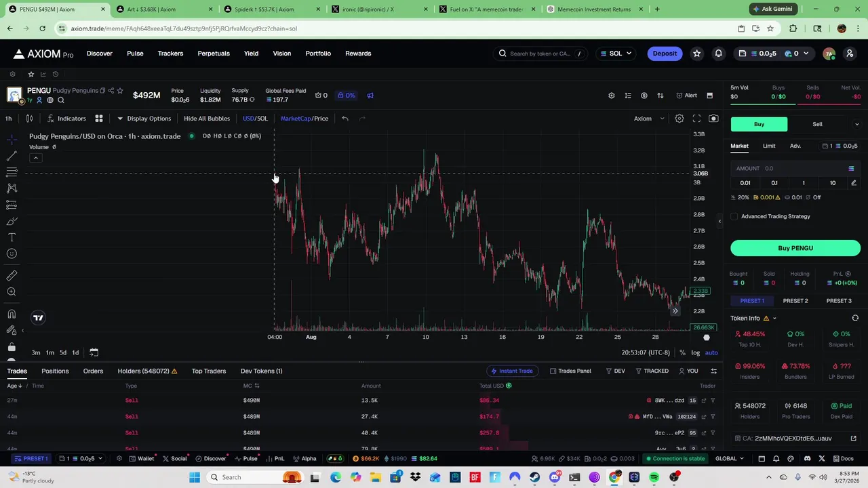Take a chart snapshot with camera icon
868x488 pixels.
713,119
